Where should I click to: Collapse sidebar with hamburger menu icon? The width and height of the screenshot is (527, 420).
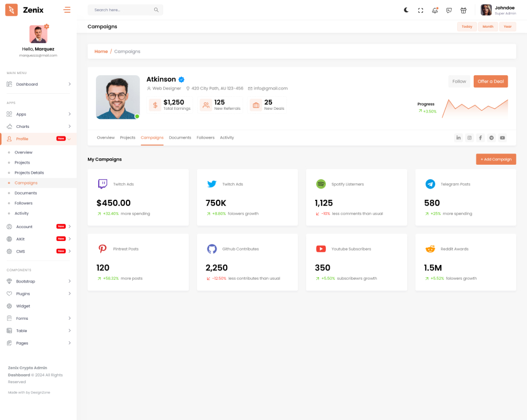tap(67, 10)
